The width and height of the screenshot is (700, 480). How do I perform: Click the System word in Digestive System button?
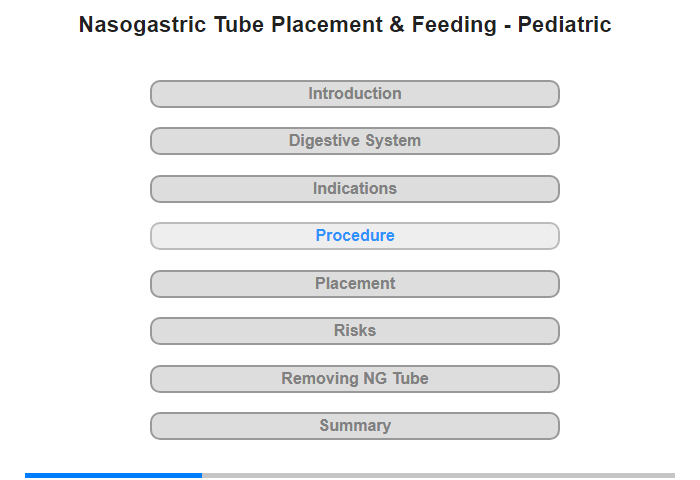(x=393, y=141)
